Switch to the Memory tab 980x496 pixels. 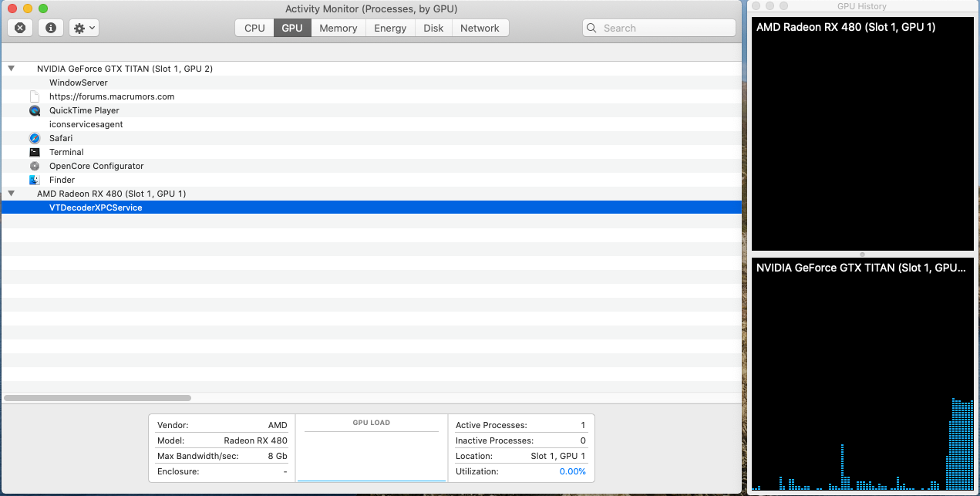(338, 28)
